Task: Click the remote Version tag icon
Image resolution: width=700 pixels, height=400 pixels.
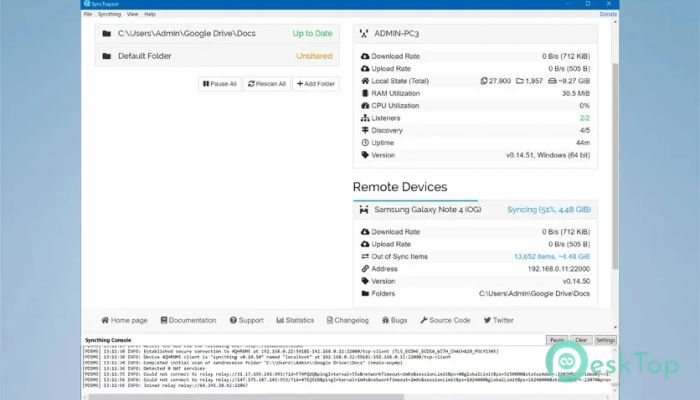Action: coord(365,281)
